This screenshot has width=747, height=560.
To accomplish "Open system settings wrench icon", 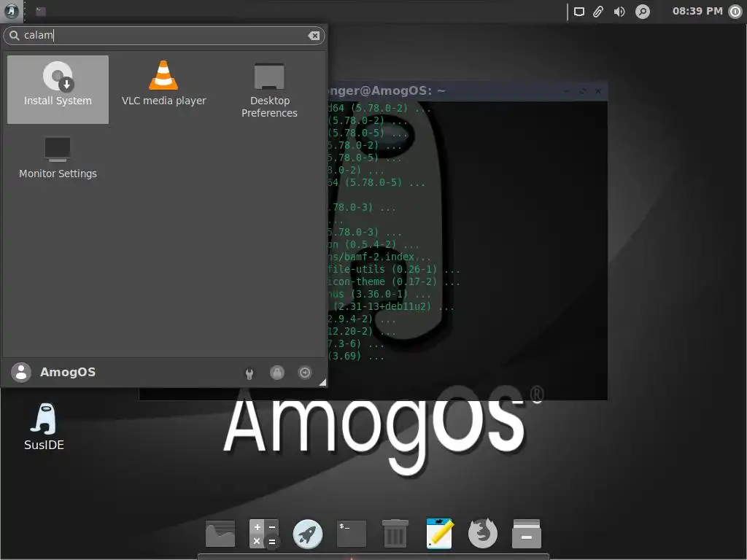I will [x=249, y=373].
